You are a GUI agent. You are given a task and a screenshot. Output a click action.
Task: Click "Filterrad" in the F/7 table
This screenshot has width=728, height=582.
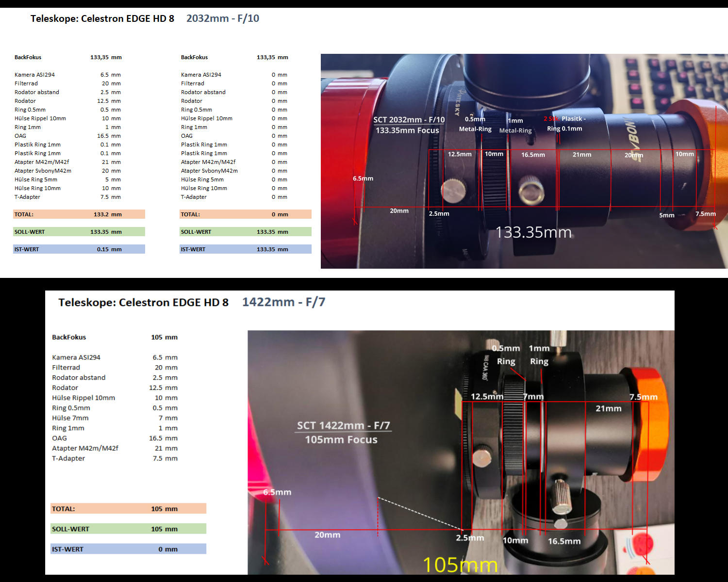pyautogui.click(x=66, y=368)
